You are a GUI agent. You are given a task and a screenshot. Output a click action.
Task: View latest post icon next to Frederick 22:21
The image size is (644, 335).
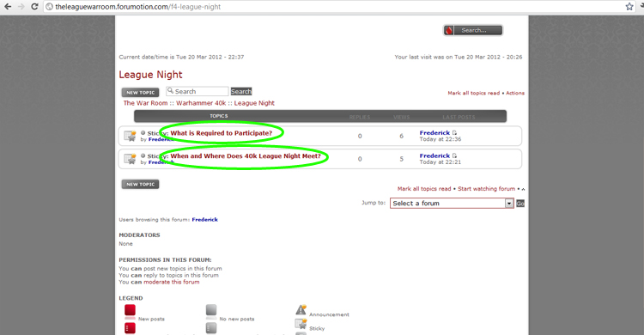454,155
